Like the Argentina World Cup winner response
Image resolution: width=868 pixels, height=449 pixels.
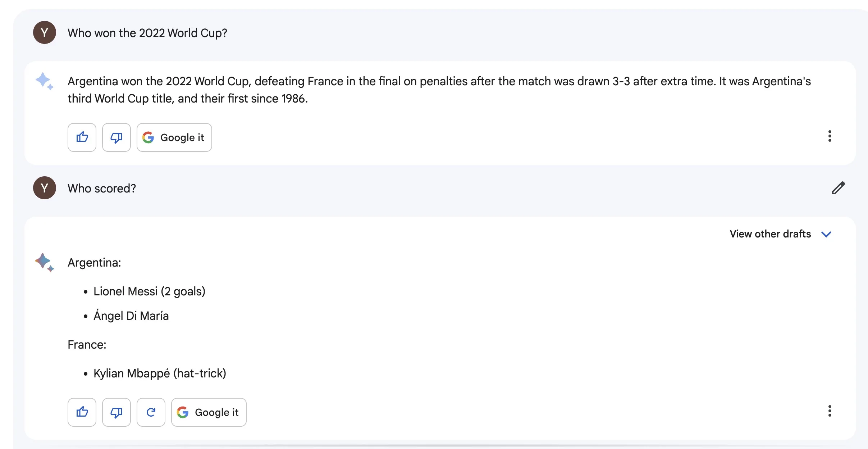click(82, 137)
